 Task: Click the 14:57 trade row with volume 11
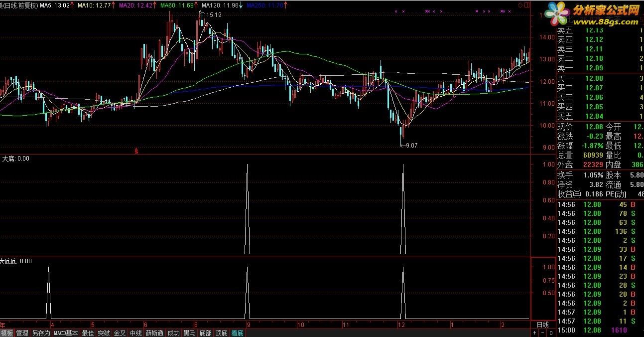point(600,321)
